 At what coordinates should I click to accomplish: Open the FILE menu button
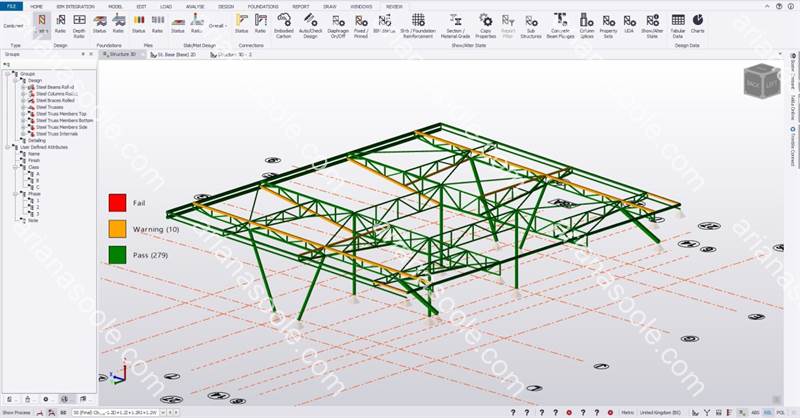(x=11, y=6)
